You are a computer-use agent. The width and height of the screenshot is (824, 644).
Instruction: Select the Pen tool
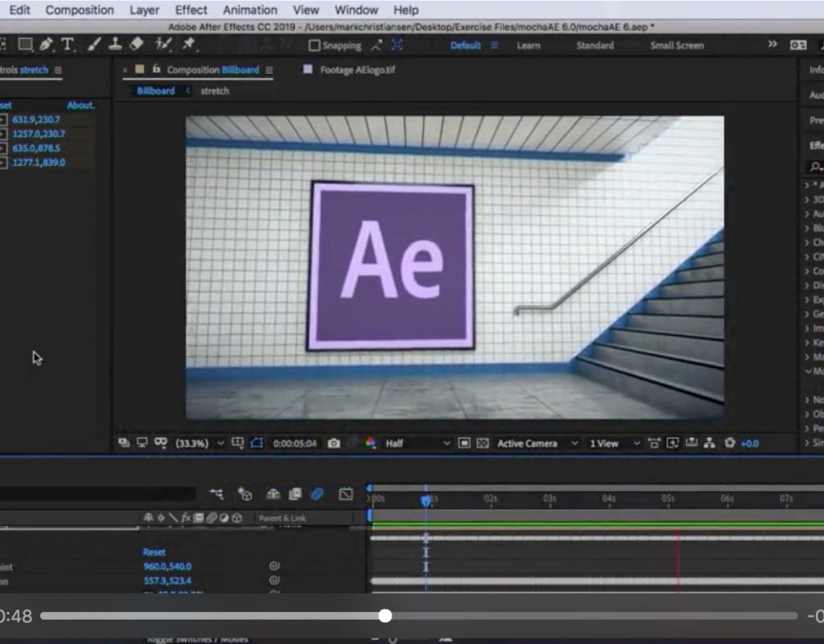point(46,45)
